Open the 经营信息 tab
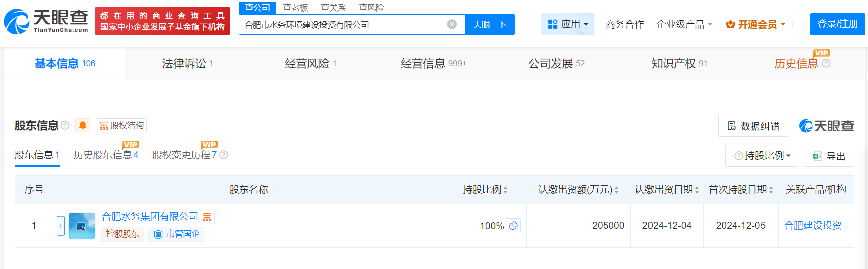Viewport: 868px width, 269px height. tap(433, 63)
